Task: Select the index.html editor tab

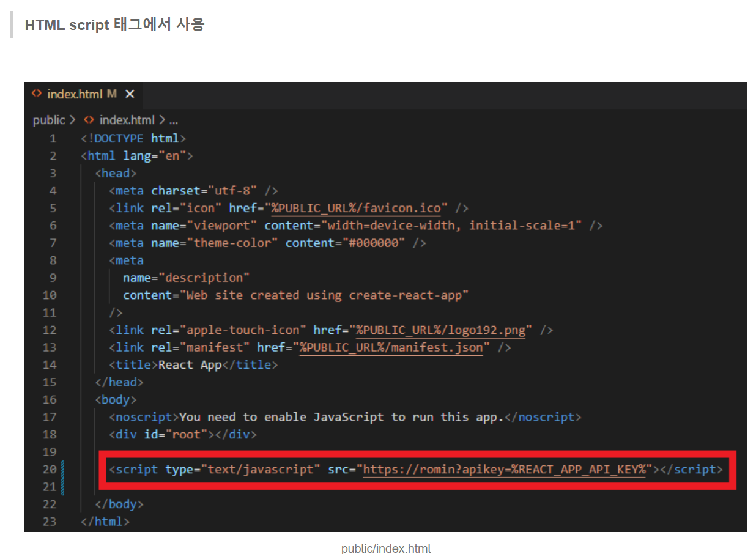Action: 83,95
